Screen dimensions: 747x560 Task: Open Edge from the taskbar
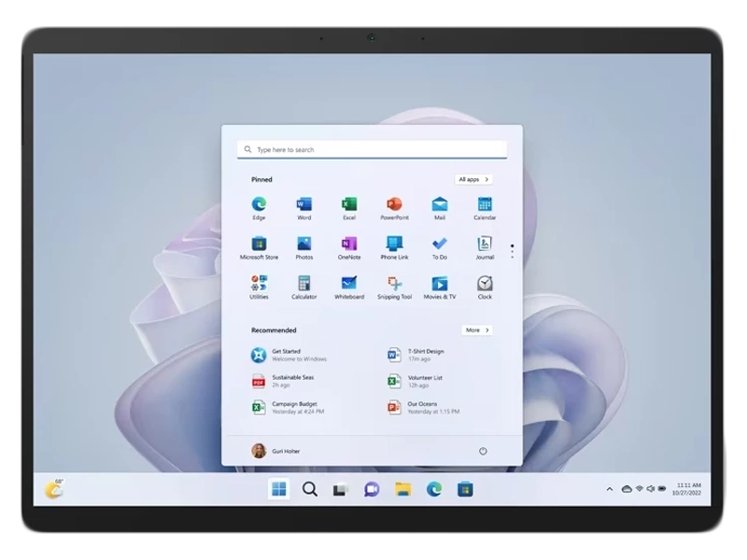pos(434,489)
